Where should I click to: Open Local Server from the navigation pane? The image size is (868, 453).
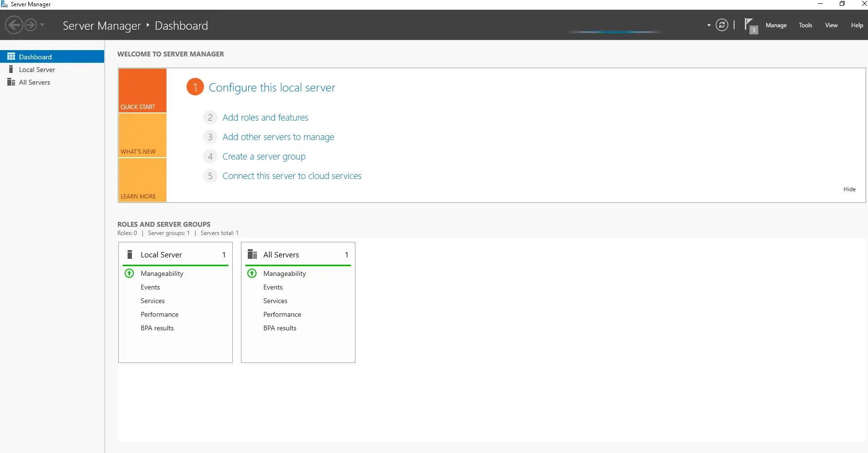(x=37, y=69)
